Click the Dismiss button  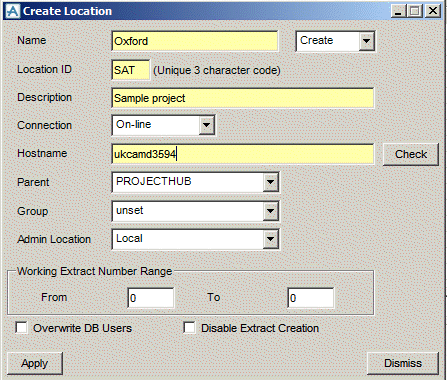pos(403,363)
